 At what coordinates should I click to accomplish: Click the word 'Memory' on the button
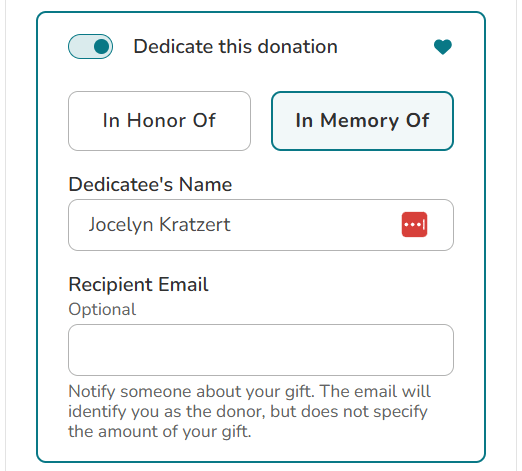click(359, 121)
